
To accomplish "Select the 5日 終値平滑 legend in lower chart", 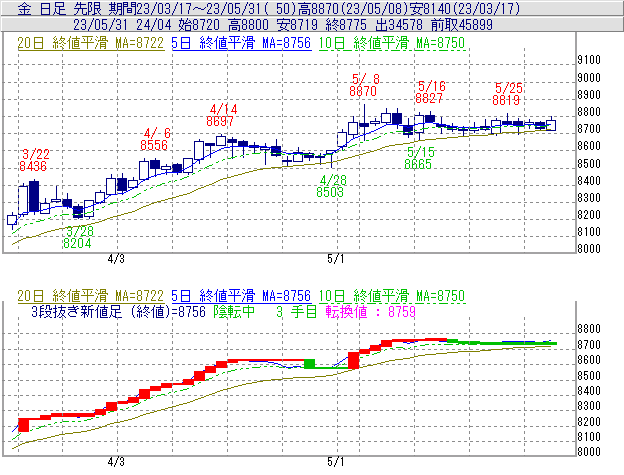I will coord(241,296).
